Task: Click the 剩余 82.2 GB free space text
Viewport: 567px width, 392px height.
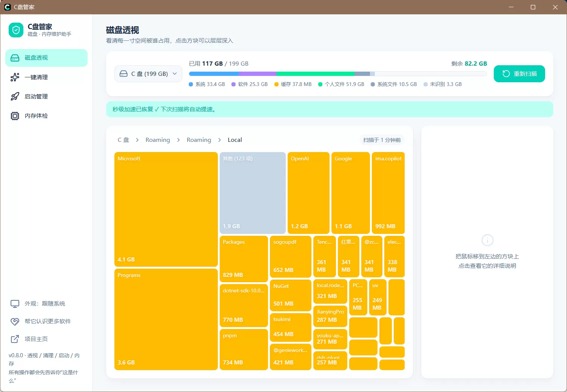Action: 469,63
